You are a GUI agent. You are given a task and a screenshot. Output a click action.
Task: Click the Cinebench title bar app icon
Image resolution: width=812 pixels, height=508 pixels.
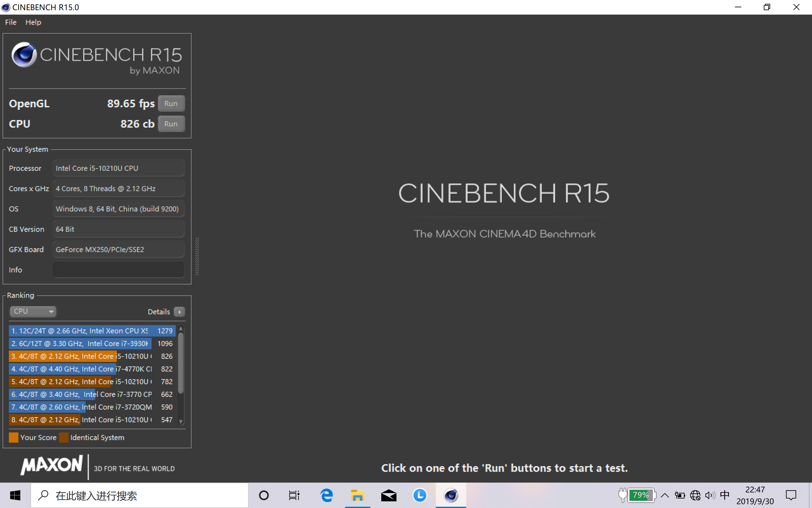coord(6,7)
